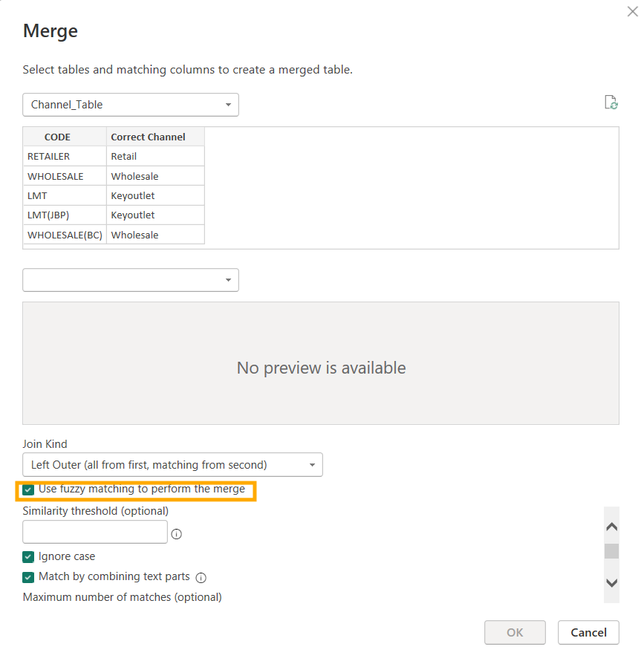Click the LMT(JBP) cell
Screen dimensions: 644x667
[x=65, y=215]
